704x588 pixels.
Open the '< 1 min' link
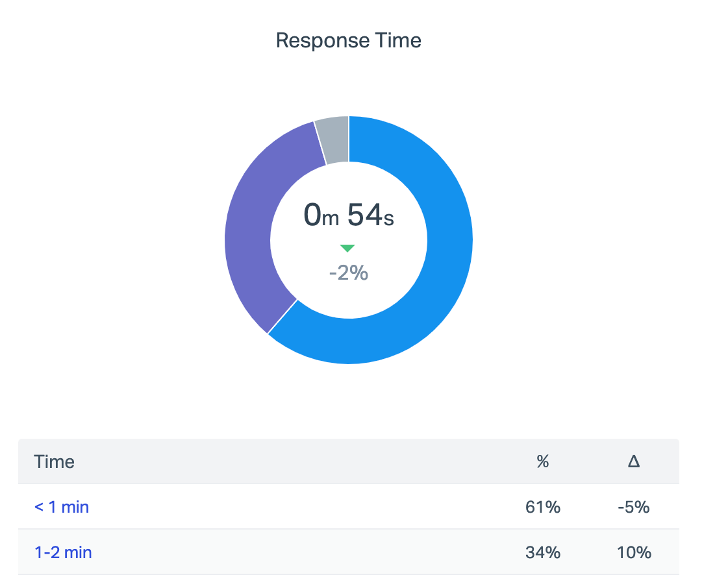62,507
